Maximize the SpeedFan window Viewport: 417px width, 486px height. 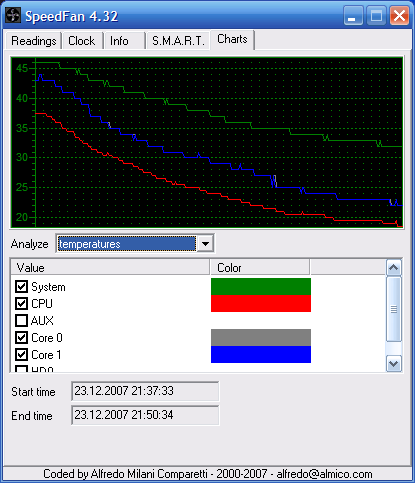tap(376, 16)
